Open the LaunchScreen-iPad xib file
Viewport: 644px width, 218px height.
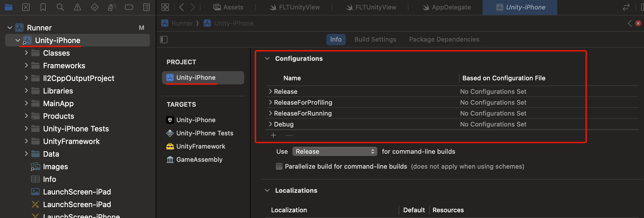click(x=77, y=205)
